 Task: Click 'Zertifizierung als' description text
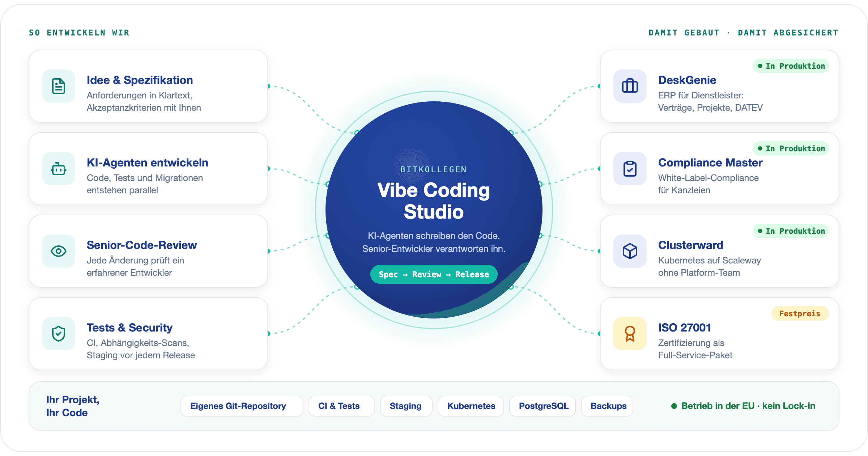pos(691,343)
